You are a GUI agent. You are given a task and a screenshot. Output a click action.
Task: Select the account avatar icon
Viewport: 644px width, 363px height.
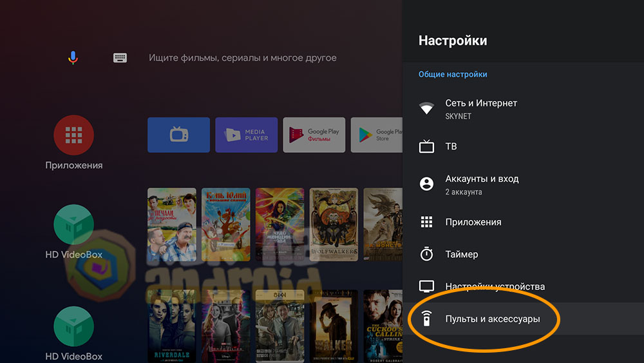pyautogui.click(x=426, y=184)
